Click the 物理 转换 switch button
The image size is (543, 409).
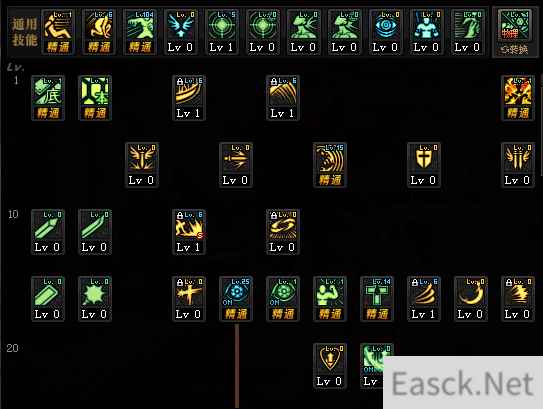(514, 32)
